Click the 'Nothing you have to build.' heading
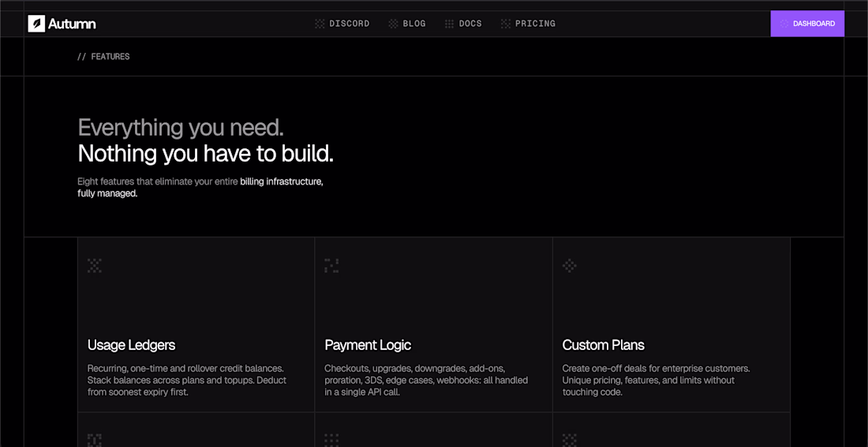This screenshot has width=868, height=447. (x=205, y=153)
